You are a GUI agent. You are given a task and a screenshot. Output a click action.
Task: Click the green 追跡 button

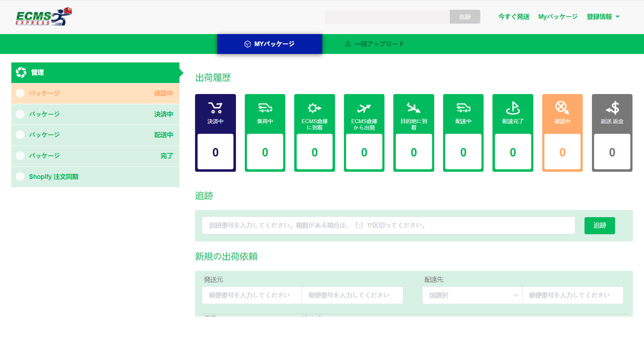point(600,226)
